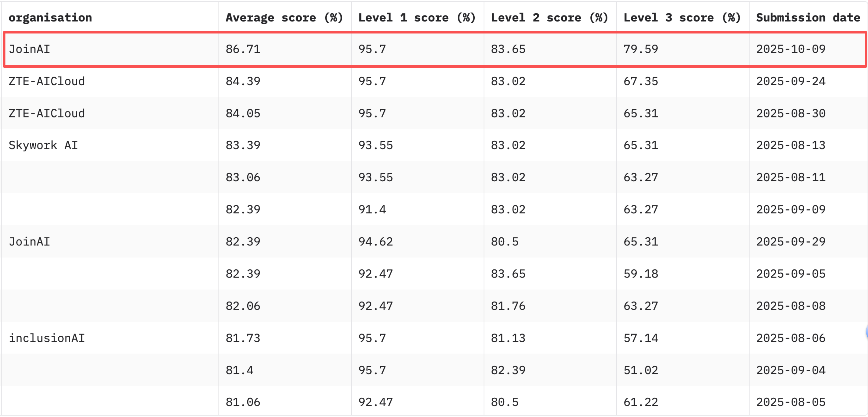The image size is (868, 417).
Task: Sort by the Average score (%) header
Action: click(x=284, y=17)
